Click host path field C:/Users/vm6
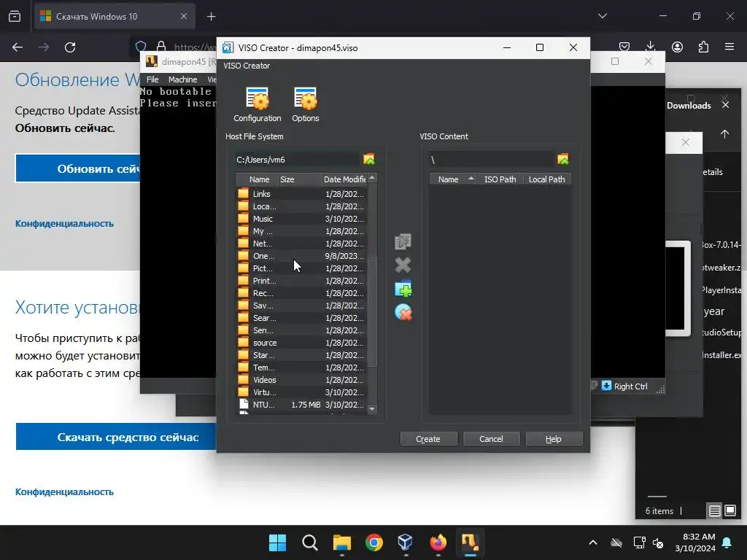The width and height of the screenshot is (747, 560). coord(298,160)
